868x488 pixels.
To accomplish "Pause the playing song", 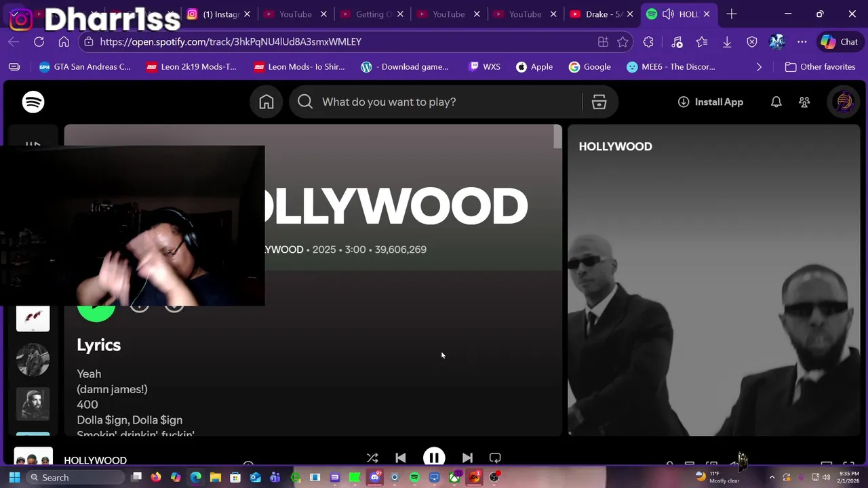I will click(x=434, y=458).
